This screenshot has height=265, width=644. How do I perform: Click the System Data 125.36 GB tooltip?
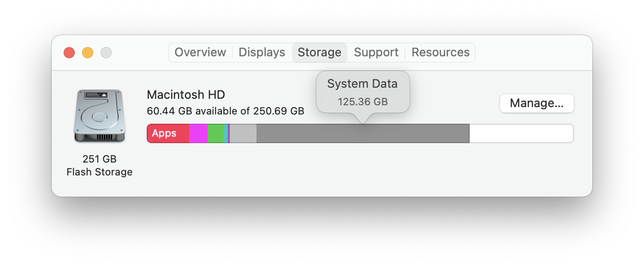pyautogui.click(x=363, y=92)
